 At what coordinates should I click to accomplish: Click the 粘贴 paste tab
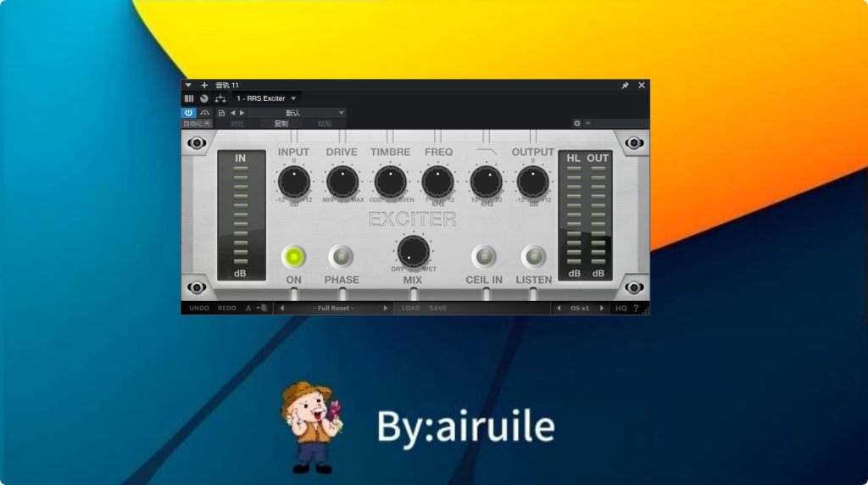point(325,124)
